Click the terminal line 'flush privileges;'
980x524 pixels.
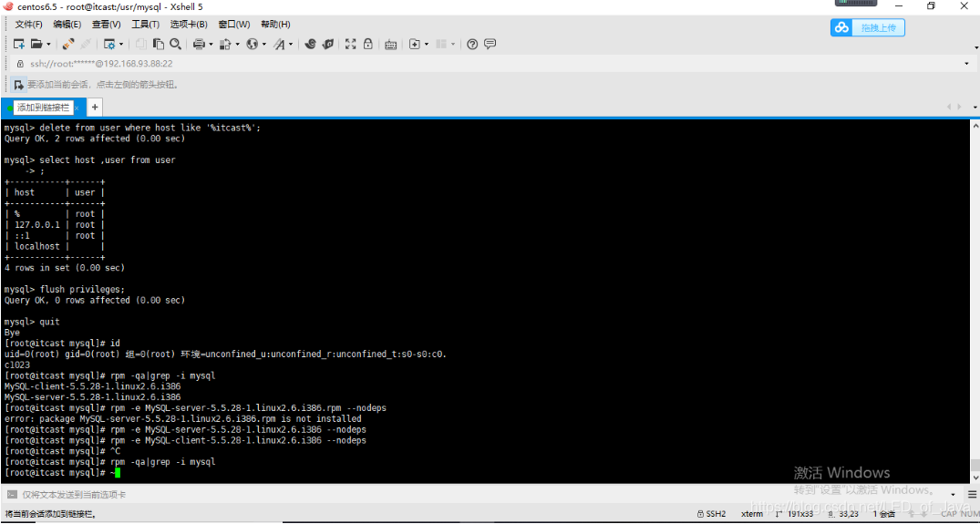pos(82,289)
